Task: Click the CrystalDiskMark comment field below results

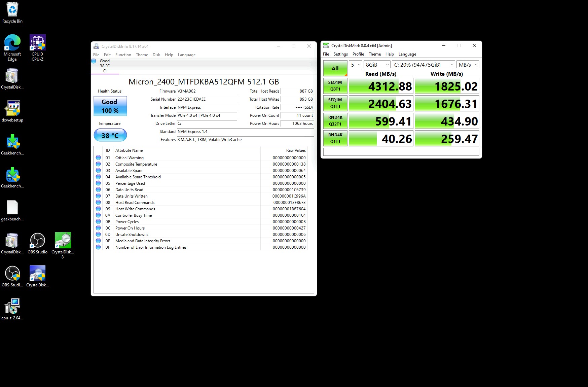Action: [x=401, y=152]
